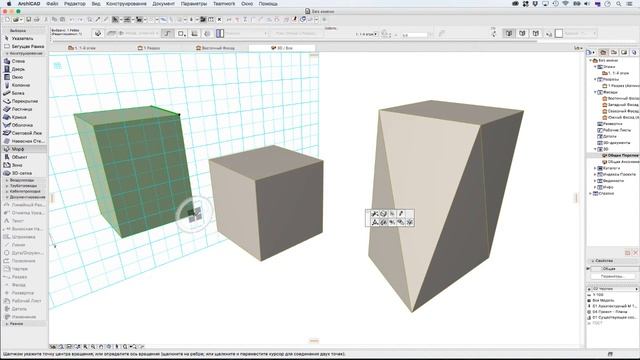Select the Лестница (Stair) tool
This screenshot has height=360, width=640.
click(24, 109)
